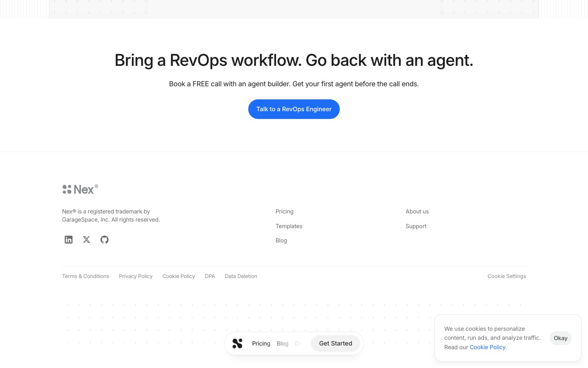Open Cookie Policy in footer legal links
This screenshot has height=368, width=588.
[178, 276]
